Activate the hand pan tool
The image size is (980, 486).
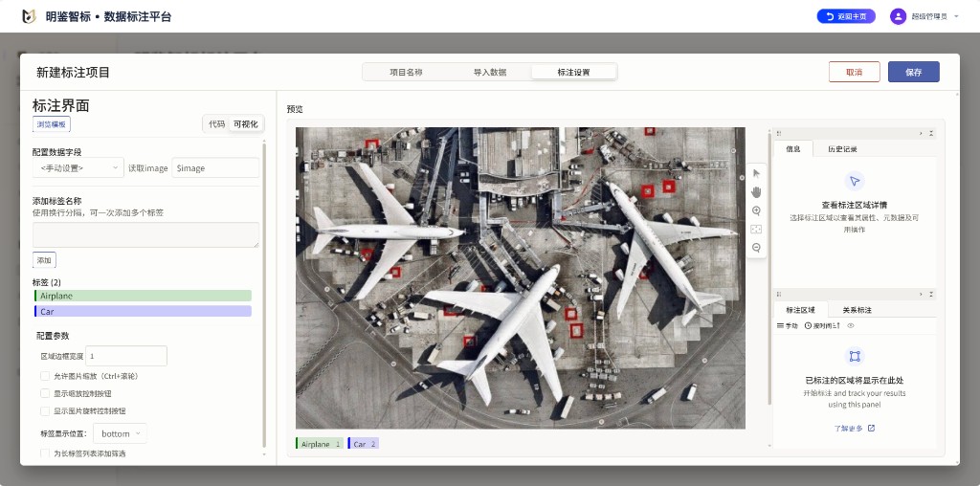click(x=756, y=191)
